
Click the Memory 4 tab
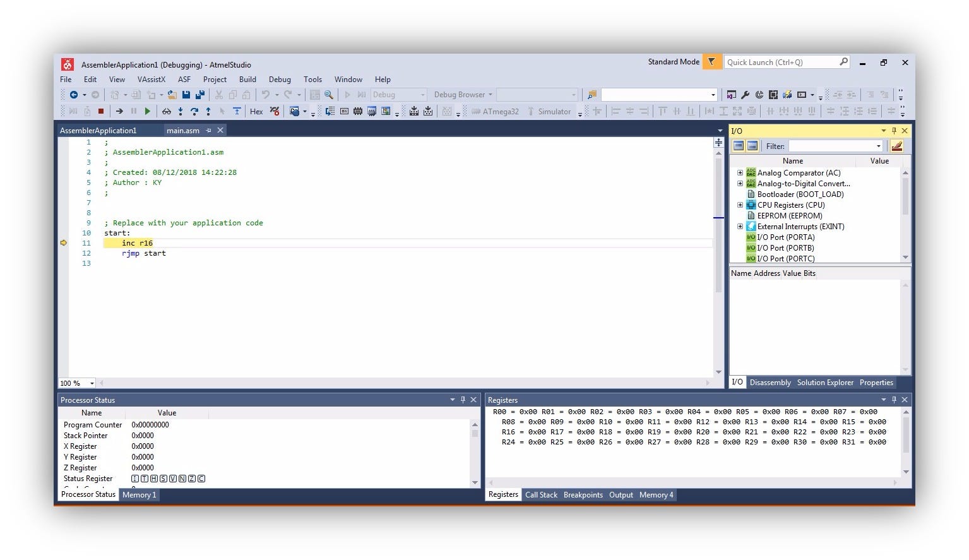(656, 495)
